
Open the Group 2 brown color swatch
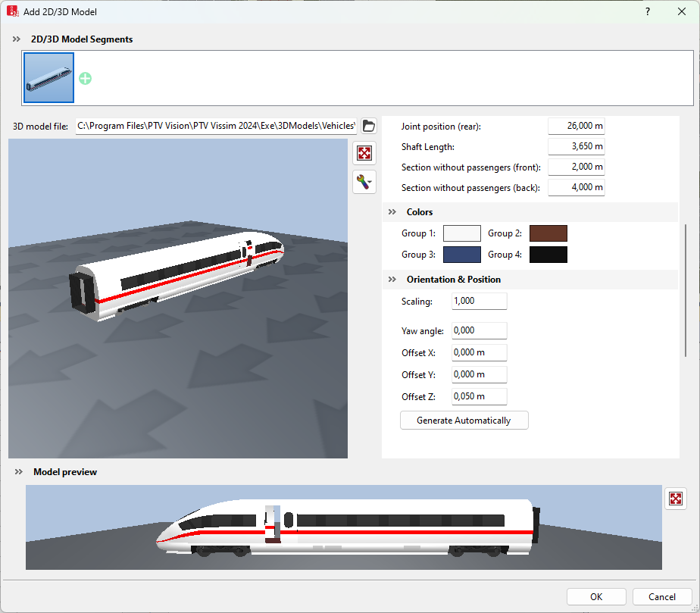coord(548,233)
